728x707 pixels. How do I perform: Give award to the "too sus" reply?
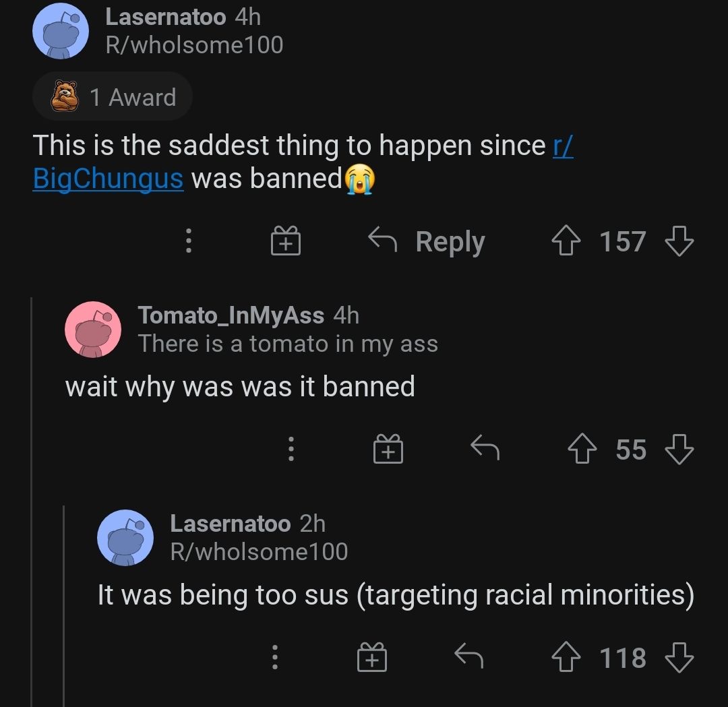point(371,657)
